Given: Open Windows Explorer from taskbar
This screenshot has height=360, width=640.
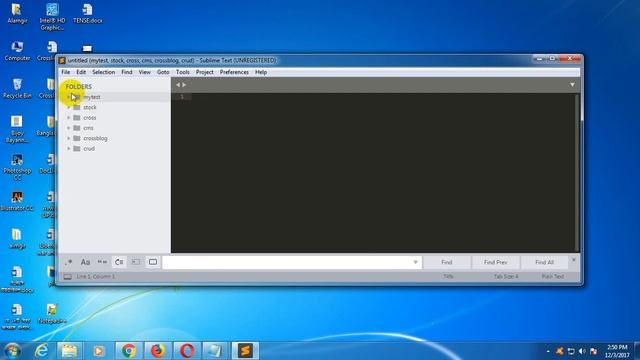Looking at the screenshot, I should pyautogui.click(x=69, y=351).
